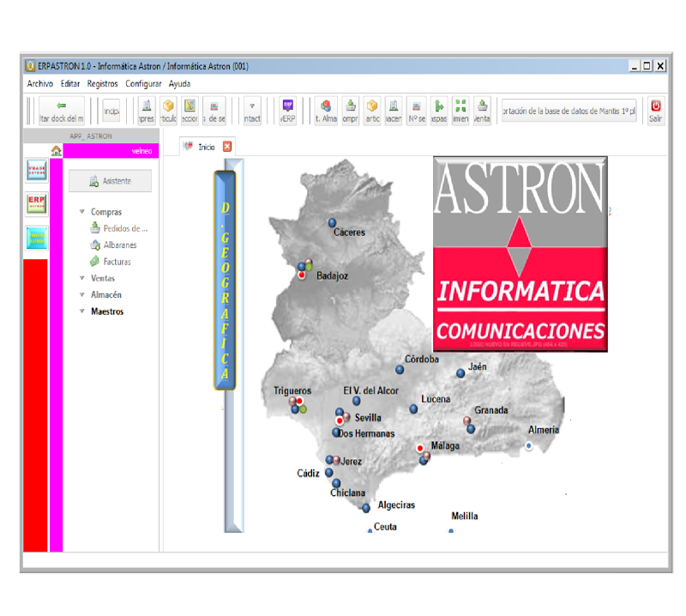Image resolution: width=686 pixels, height=616 pixels.
Task: Click the purple vERP toolbar icon
Action: [288, 111]
